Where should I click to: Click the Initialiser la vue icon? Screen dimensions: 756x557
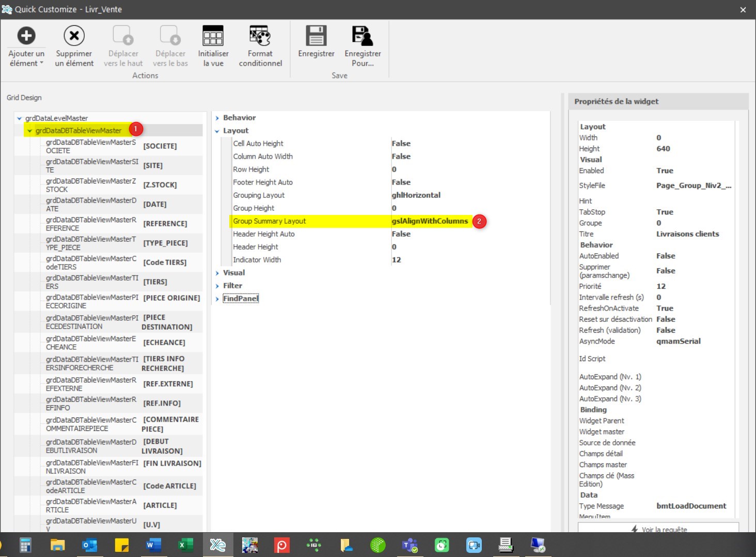(213, 36)
